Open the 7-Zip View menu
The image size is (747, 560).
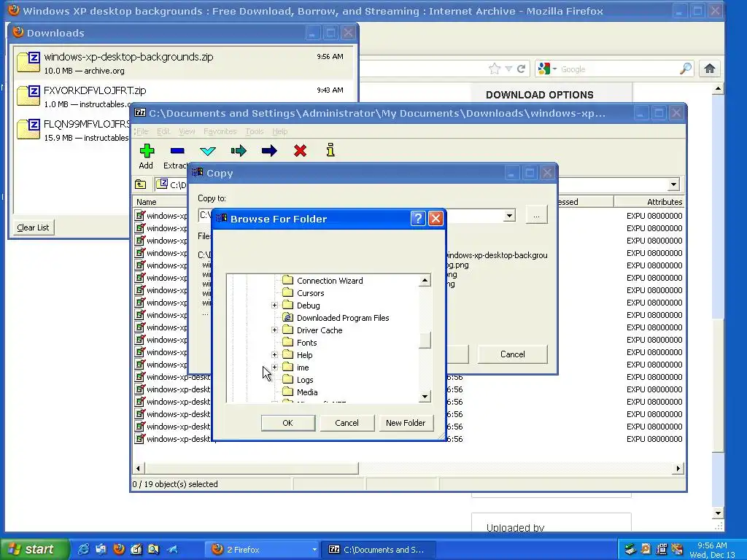pos(187,131)
